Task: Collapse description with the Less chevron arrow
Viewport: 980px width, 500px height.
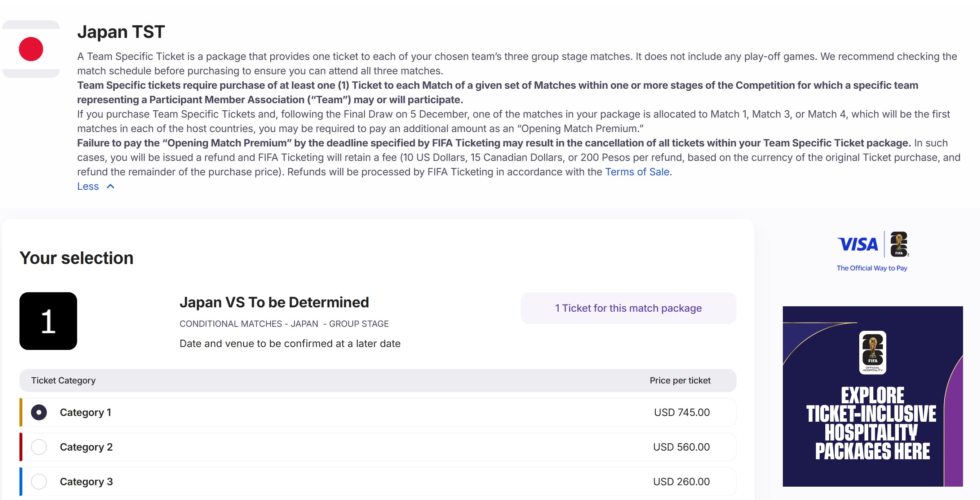Action: click(110, 186)
